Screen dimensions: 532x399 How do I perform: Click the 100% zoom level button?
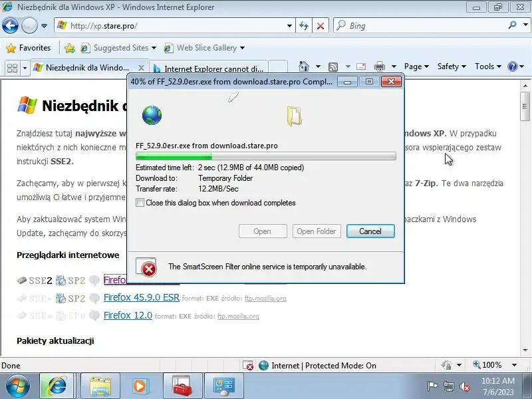pyautogui.click(x=487, y=365)
